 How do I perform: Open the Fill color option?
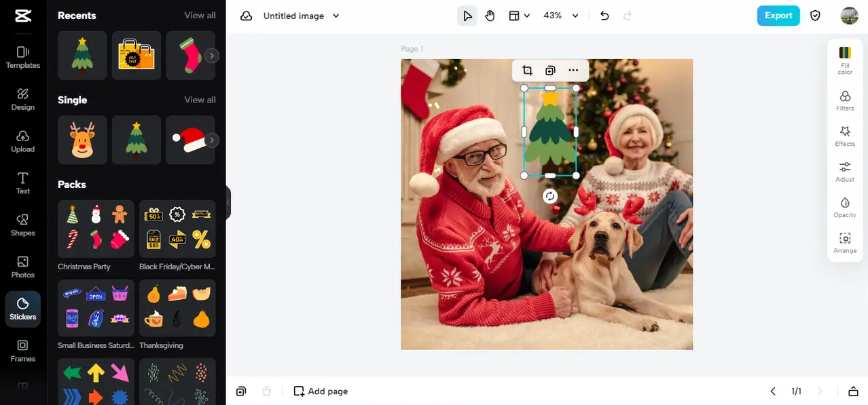[845, 60]
